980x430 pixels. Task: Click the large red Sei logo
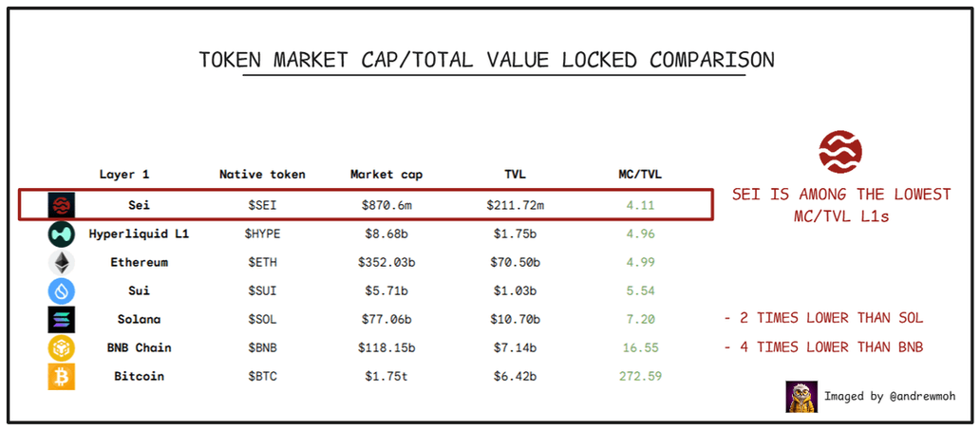click(840, 152)
